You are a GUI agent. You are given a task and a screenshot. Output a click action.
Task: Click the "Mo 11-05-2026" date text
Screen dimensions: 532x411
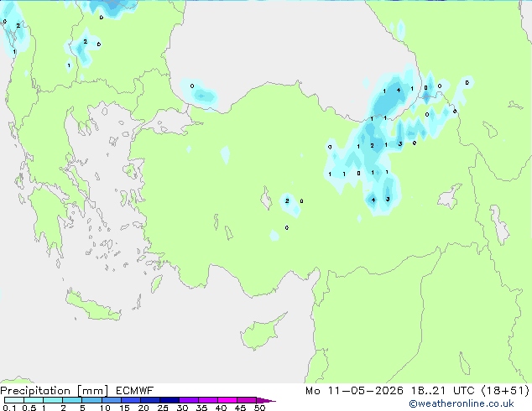(354, 391)
